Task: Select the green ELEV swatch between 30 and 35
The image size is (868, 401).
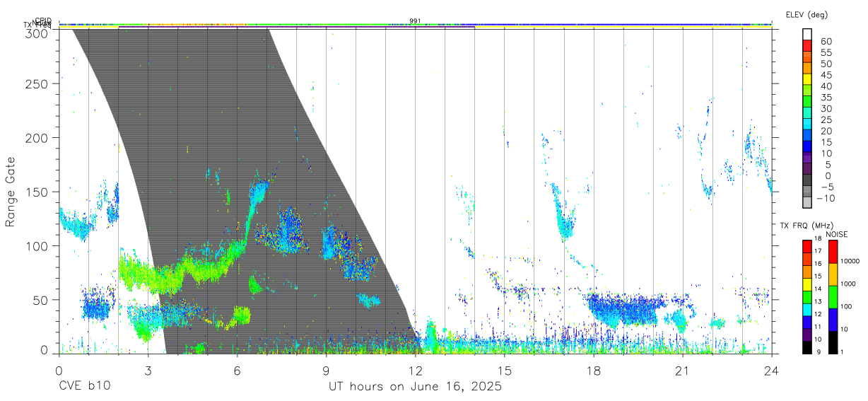Action: 807,103
